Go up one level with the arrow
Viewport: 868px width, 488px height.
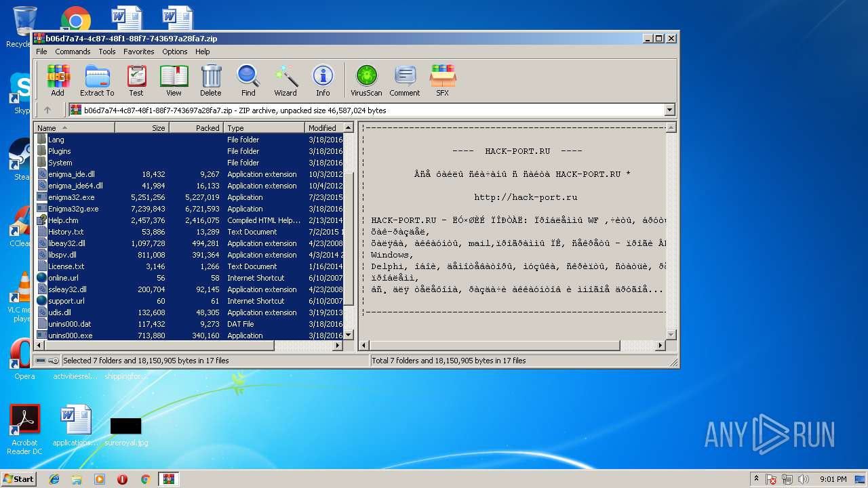47,110
